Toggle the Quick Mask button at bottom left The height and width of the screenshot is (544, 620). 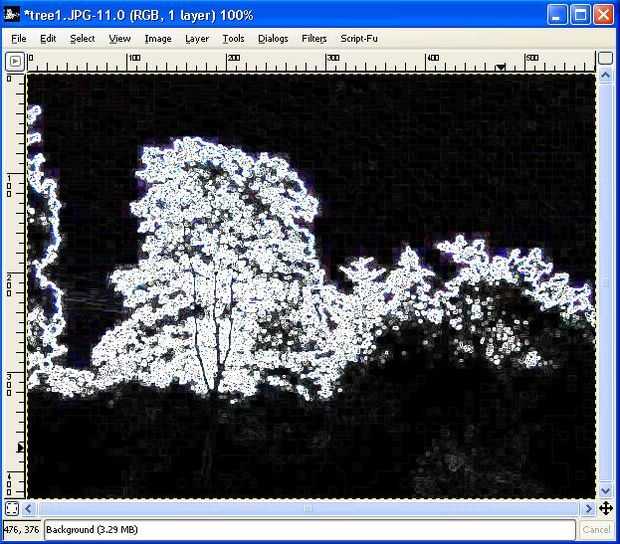pyautogui.click(x=12, y=508)
